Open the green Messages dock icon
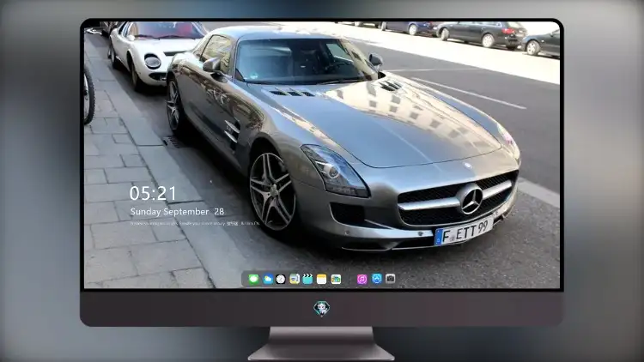This screenshot has width=644, height=362. [253, 279]
